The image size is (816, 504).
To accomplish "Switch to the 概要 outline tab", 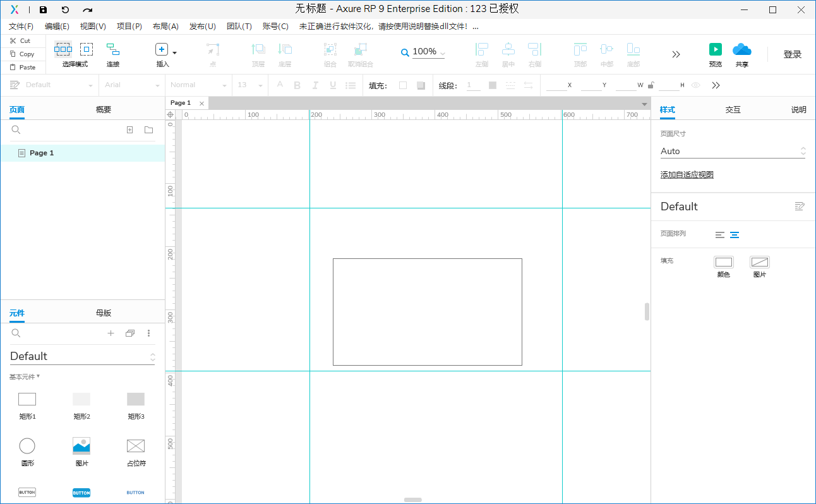I will click(104, 109).
